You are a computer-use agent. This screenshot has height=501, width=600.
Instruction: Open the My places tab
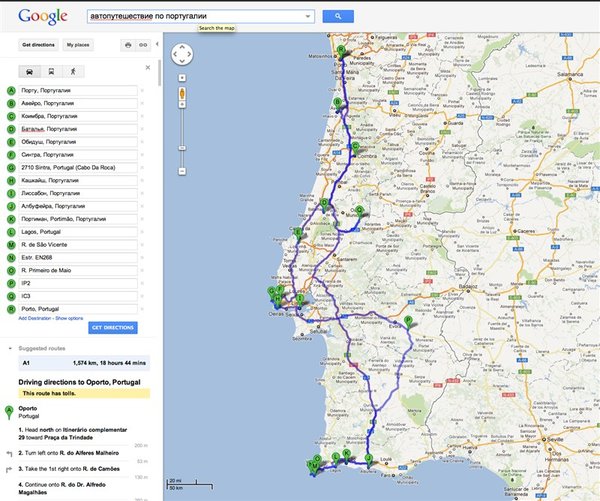(78, 45)
